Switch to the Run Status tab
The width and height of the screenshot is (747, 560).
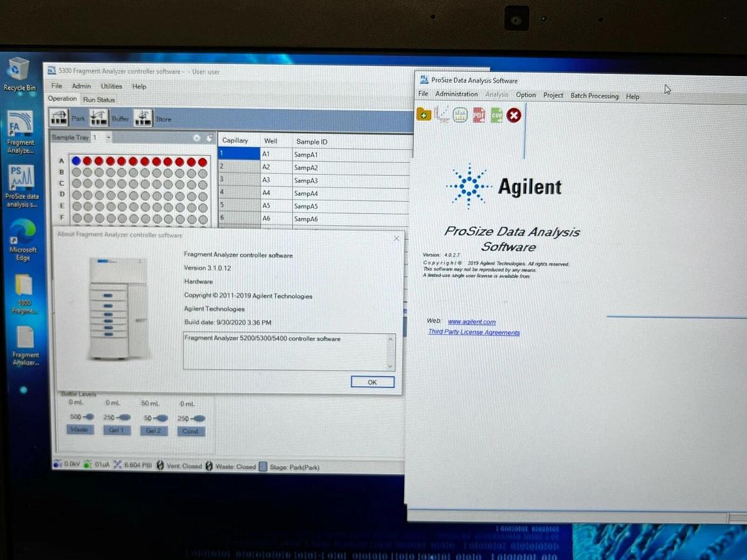click(x=99, y=100)
